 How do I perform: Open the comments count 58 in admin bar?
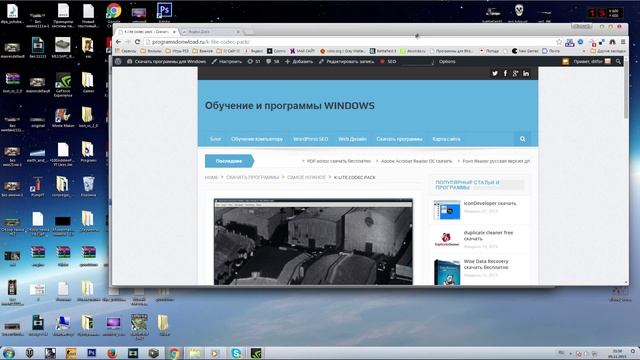(273, 62)
